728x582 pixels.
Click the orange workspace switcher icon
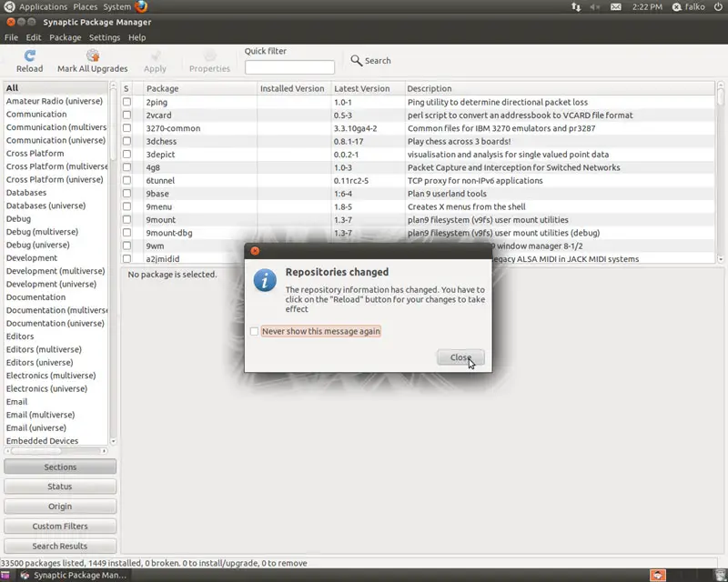657,576
